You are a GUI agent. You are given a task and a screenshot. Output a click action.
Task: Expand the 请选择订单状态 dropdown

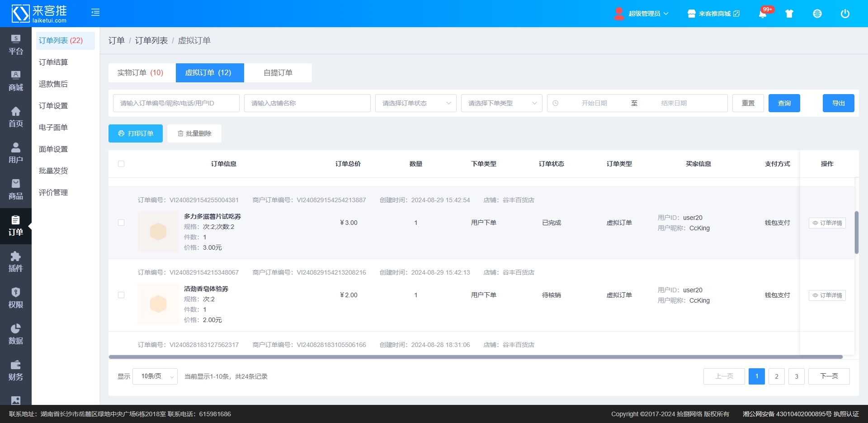click(x=415, y=103)
